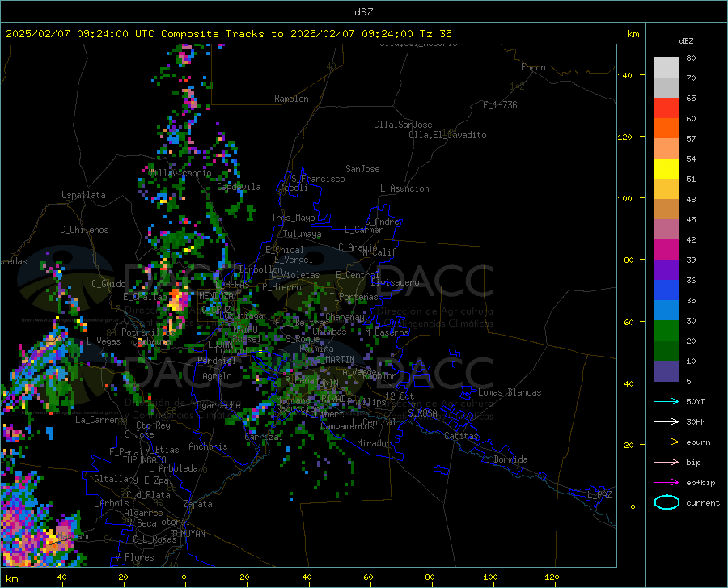Pick the violet purple swatch in scale
Viewport: 728px width, 588px height.
(667, 269)
